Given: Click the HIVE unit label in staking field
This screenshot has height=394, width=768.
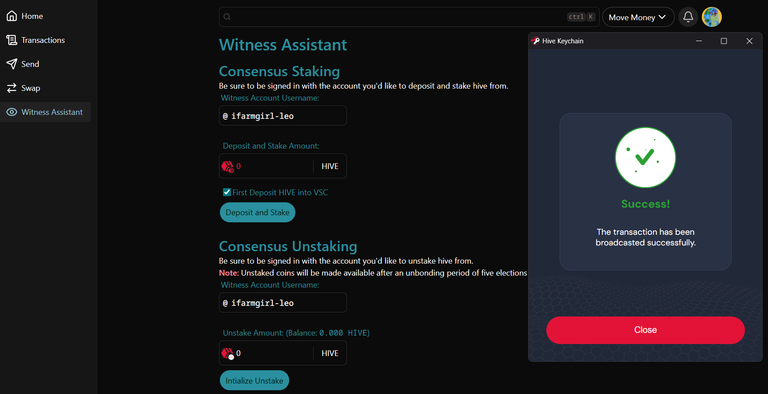Looking at the screenshot, I should 330,167.
